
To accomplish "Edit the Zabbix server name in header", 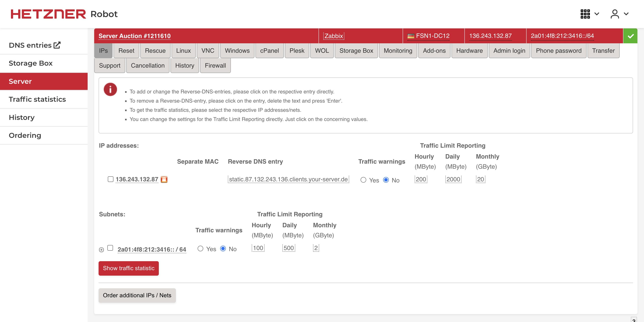I will pos(333,36).
